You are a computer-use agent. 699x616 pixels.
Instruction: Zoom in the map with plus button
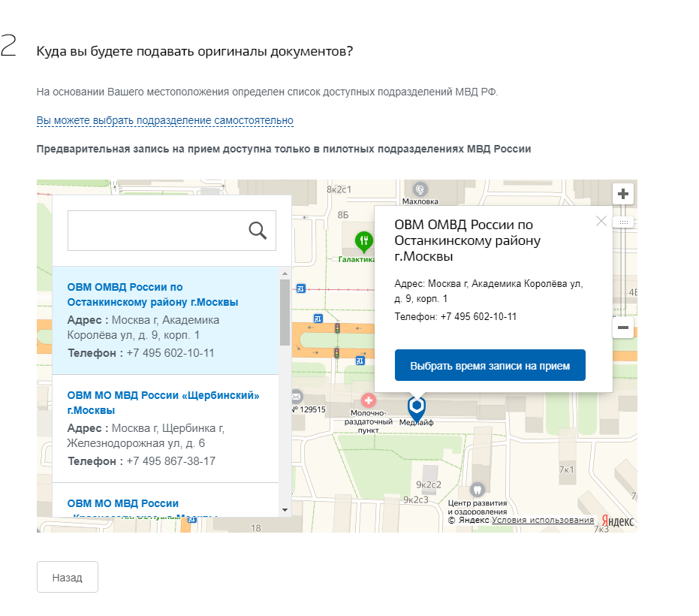[x=622, y=195]
